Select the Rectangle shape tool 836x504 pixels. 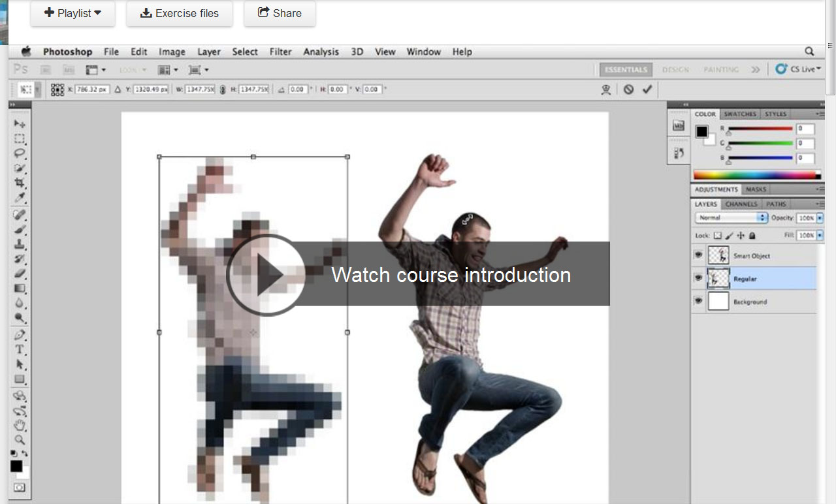[20, 379]
